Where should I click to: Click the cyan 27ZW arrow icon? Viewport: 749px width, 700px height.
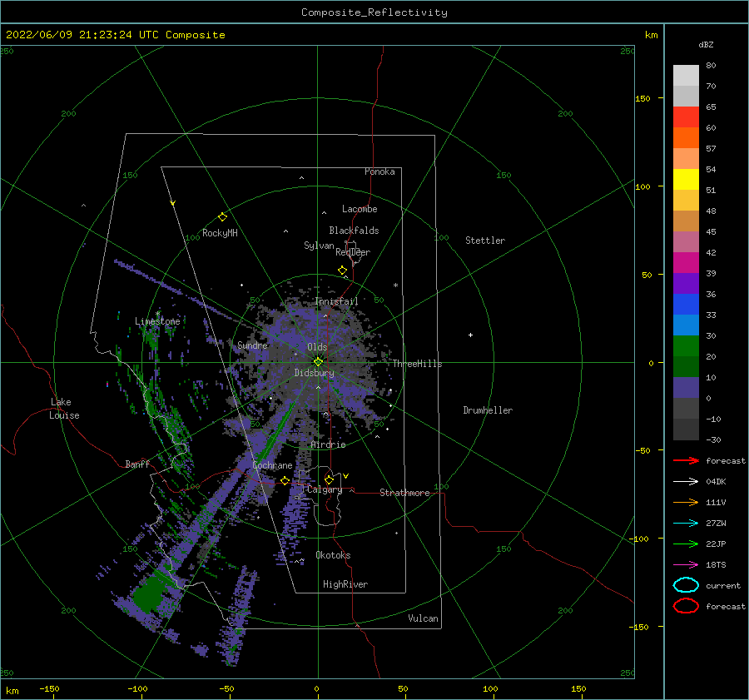pos(686,523)
